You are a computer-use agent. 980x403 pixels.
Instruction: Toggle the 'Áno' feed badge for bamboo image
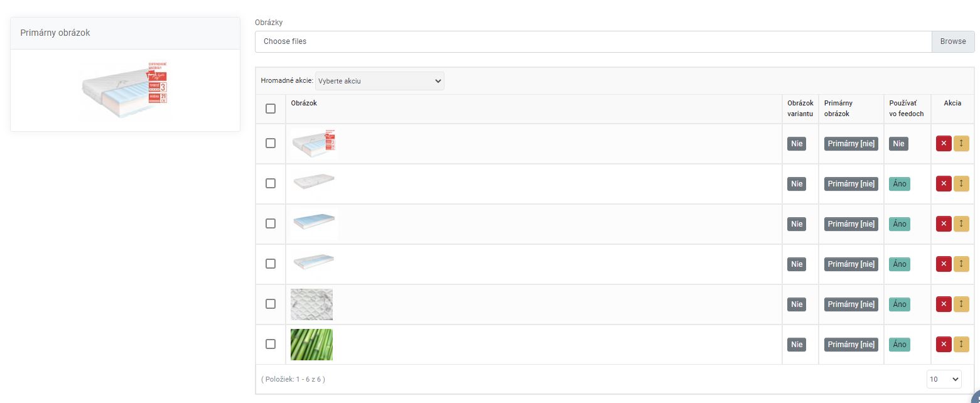(x=899, y=345)
